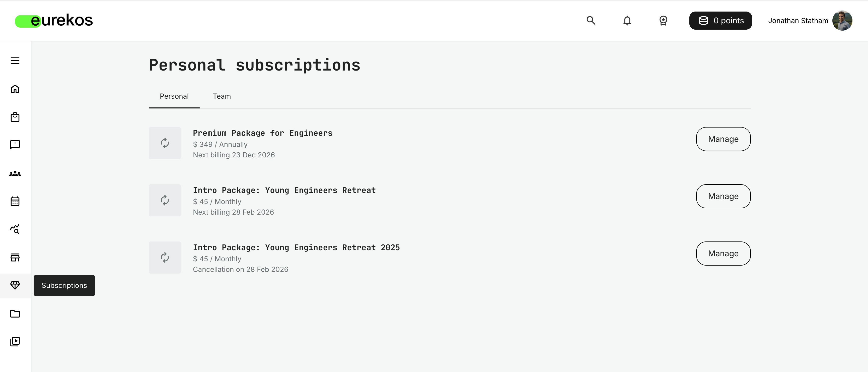Manage the Premium Package for Engineers subscription
Image resolution: width=868 pixels, height=372 pixels.
(x=723, y=139)
